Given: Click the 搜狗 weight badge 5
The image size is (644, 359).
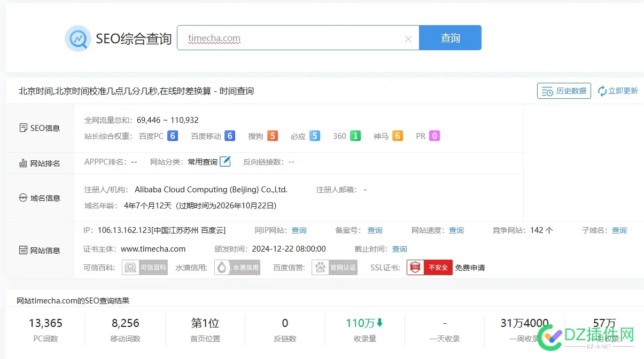Looking at the screenshot, I should (x=273, y=136).
